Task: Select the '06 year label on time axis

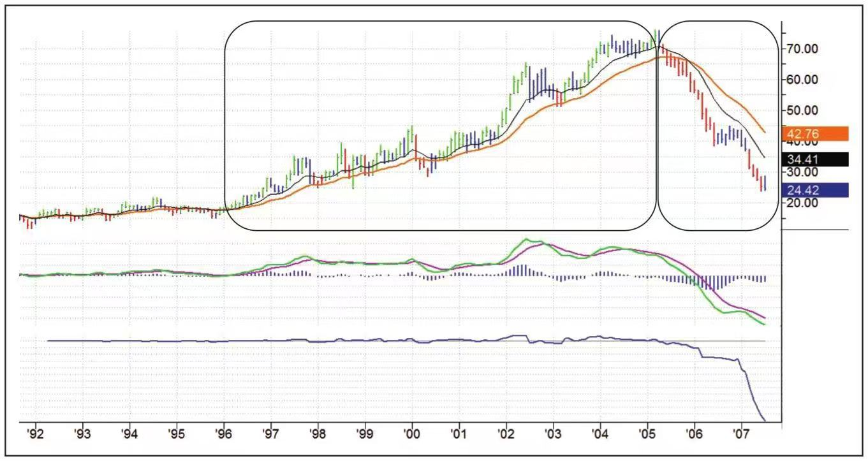Action: (695, 435)
